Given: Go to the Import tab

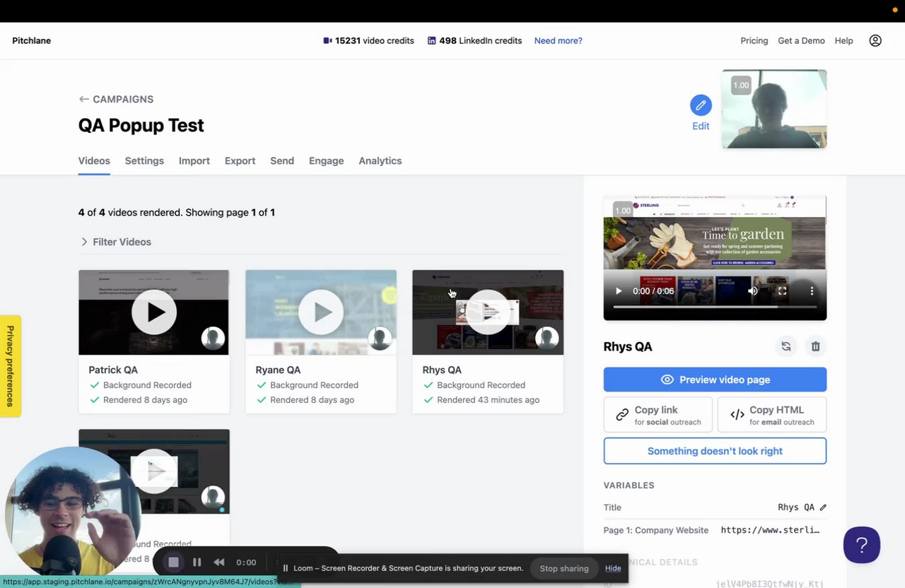Looking at the screenshot, I should pos(194,161).
